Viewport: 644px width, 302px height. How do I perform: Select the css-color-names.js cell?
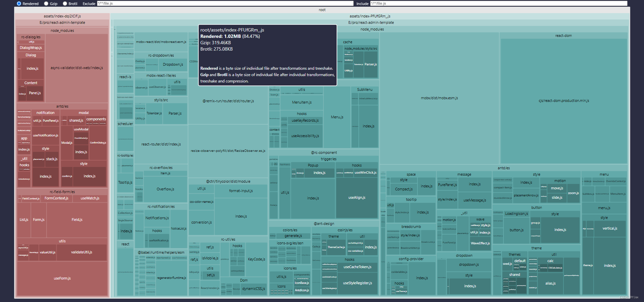click(201, 202)
